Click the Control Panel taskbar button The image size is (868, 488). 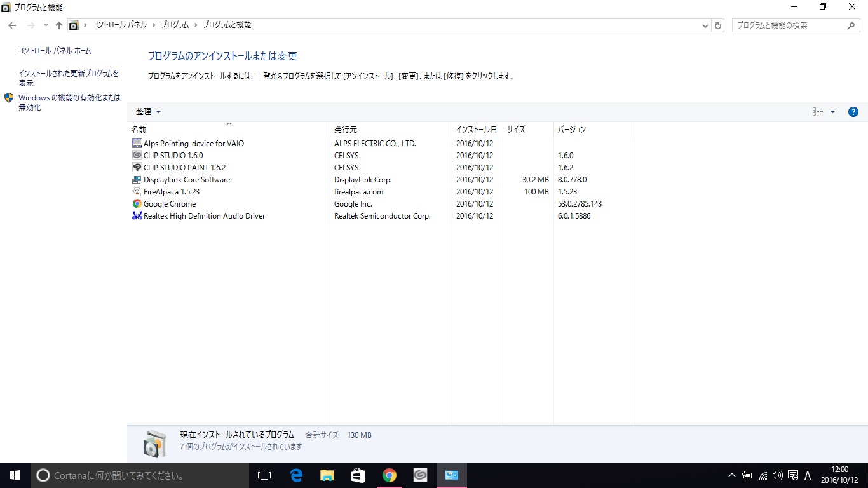(x=452, y=475)
